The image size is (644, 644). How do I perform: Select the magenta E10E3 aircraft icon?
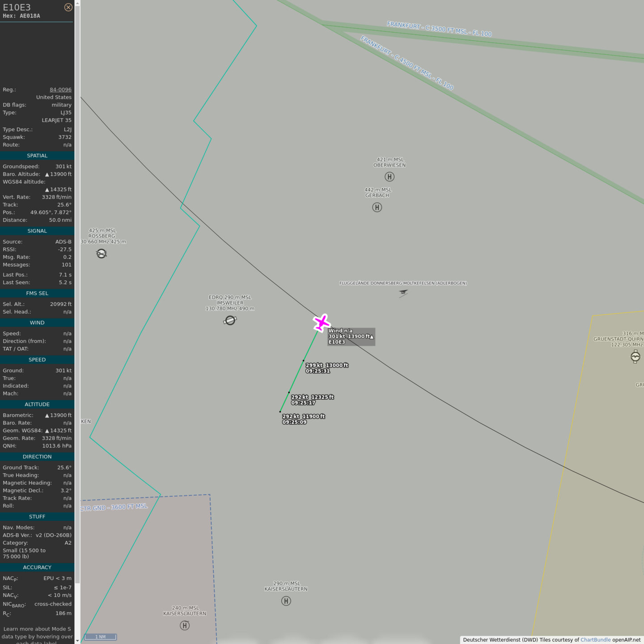[322, 322]
